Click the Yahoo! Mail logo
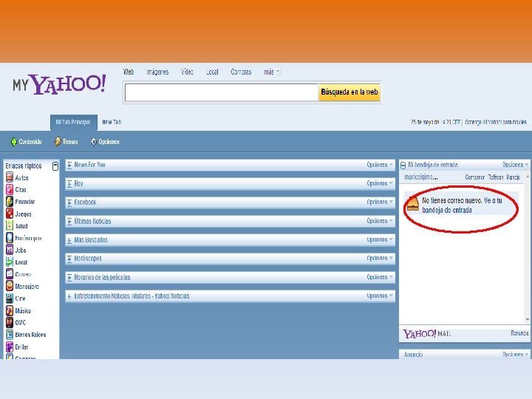Viewport: 532px width, 399px height. [x=427, y=334]
